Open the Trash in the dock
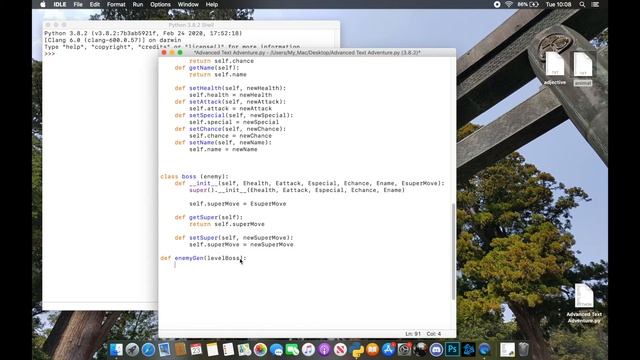640x360 pixels. click(x=523, y=349)
